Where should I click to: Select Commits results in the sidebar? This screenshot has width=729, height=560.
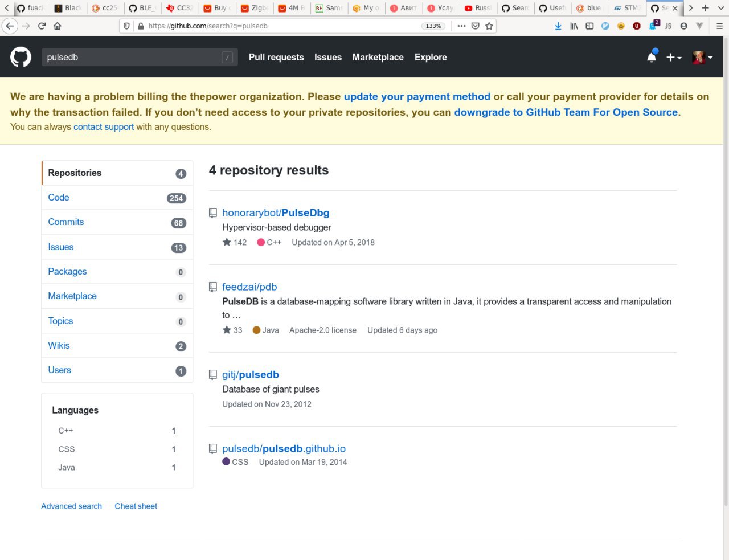tap(117, 222)
